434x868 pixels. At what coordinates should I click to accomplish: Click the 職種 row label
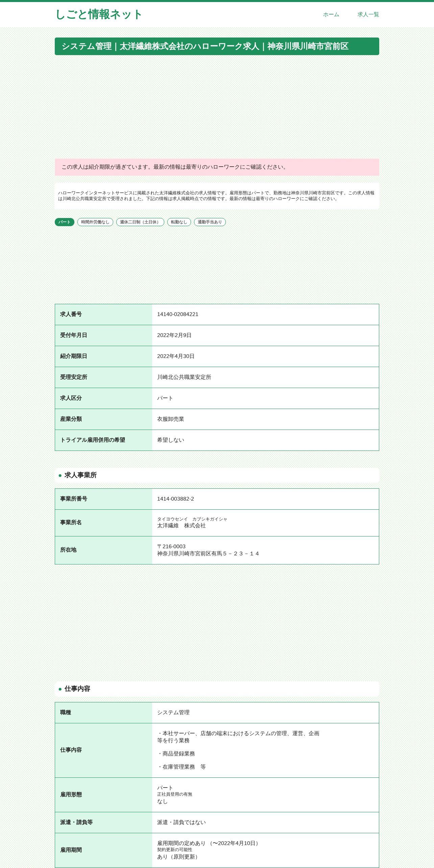pos(66,713)
